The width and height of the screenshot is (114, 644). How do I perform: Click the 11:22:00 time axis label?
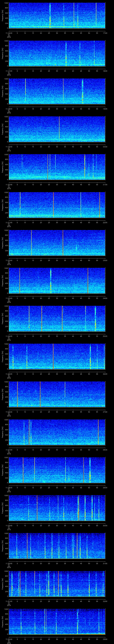[x=9, y=260]
